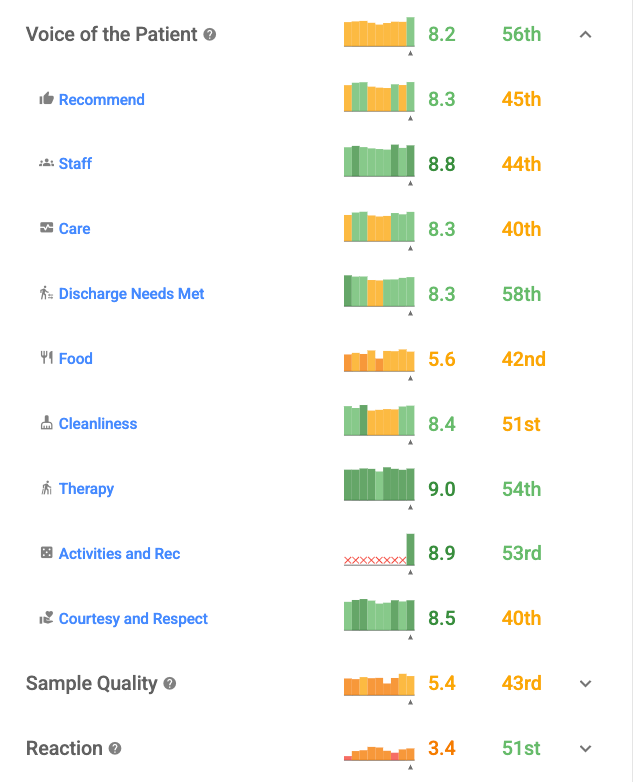The height and width of the screenshot is (782, 633).
Task: Expand the Sample Quality section
Action: [586, 684]
